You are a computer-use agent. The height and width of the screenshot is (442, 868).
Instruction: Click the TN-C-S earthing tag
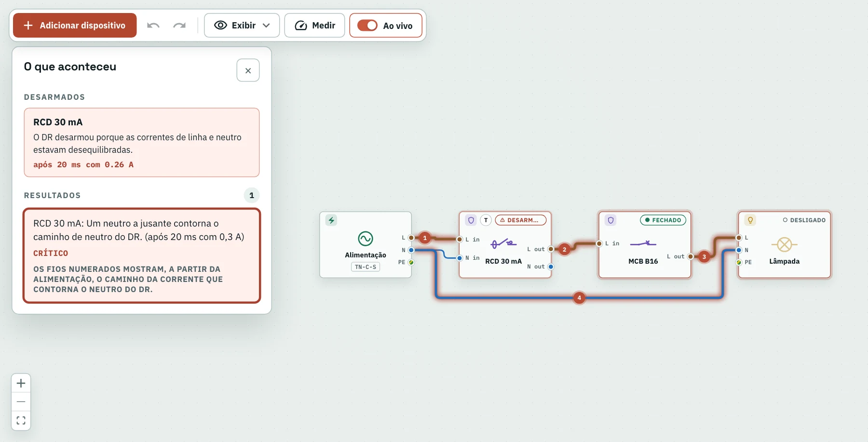(x=366, y=267)
